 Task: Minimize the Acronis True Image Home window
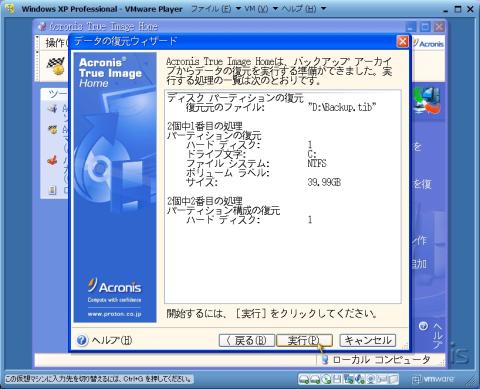click(411, 27)
